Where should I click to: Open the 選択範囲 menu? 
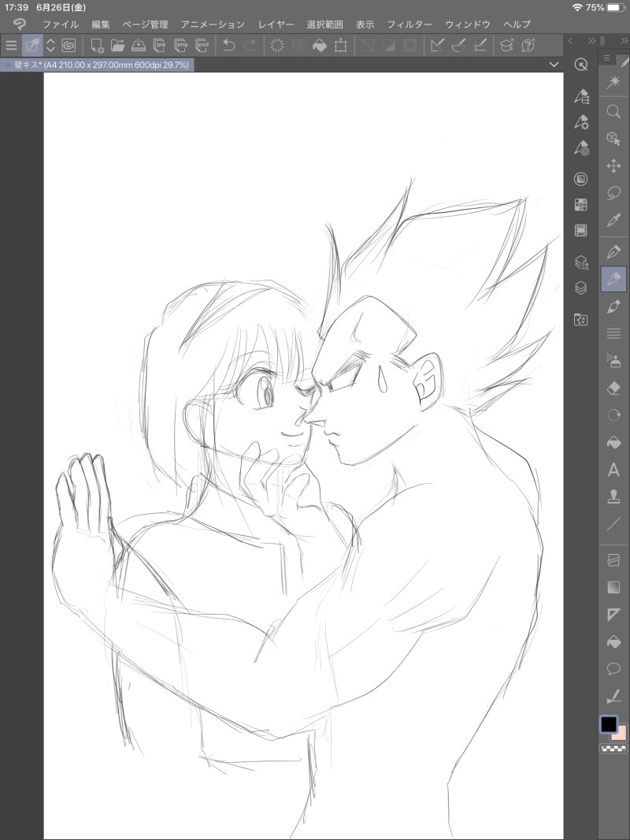(325, 24)
